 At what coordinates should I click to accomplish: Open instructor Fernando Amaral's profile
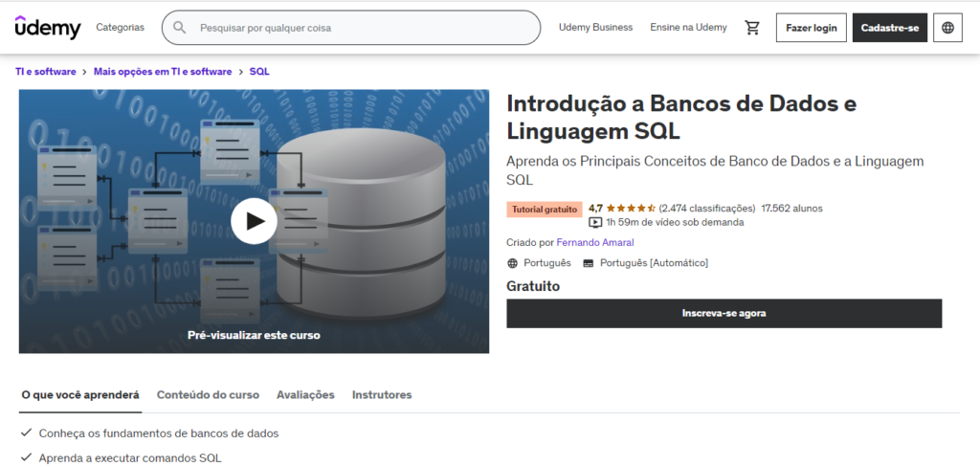(x=595, y=242)
